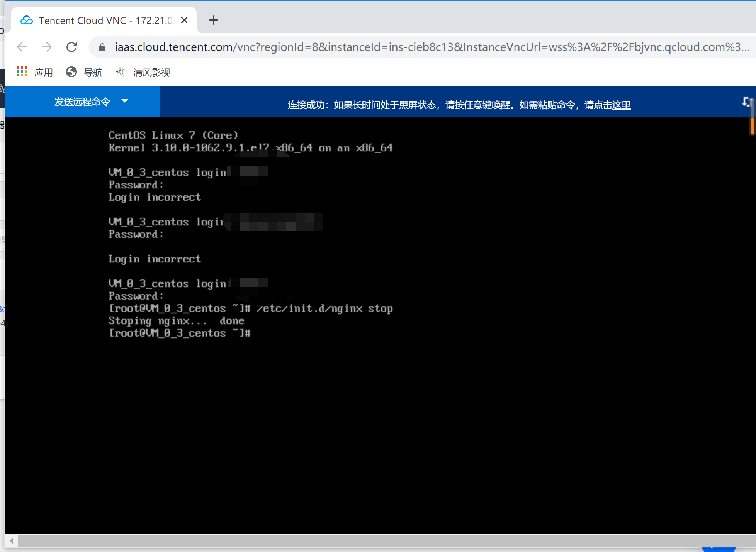The image size is (756, 552).
Task: Open a new browser tab
Action: (213, 20)
